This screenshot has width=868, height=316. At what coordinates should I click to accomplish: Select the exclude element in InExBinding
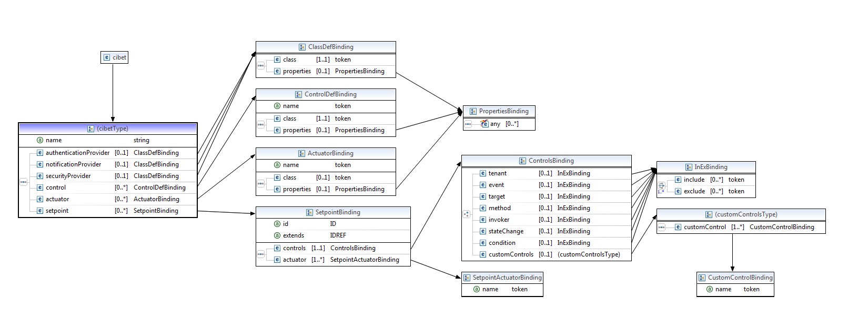(694, 191)
